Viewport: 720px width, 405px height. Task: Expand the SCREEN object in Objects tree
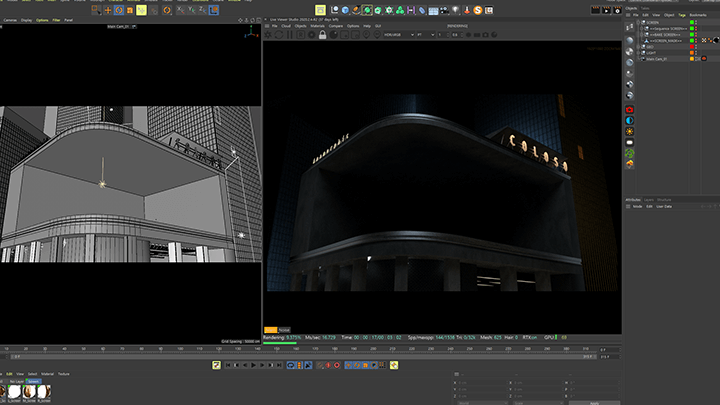point(638,22)
